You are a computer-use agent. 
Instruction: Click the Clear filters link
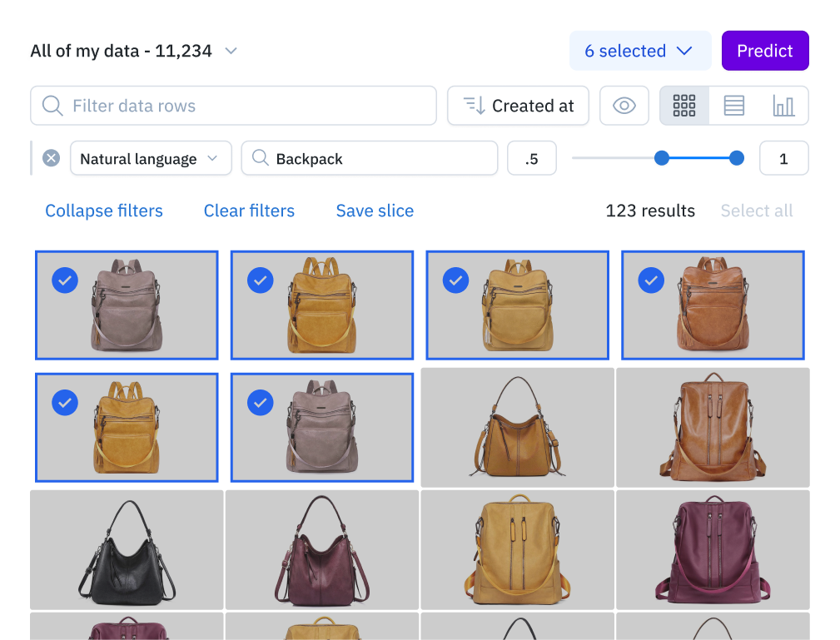249,211
